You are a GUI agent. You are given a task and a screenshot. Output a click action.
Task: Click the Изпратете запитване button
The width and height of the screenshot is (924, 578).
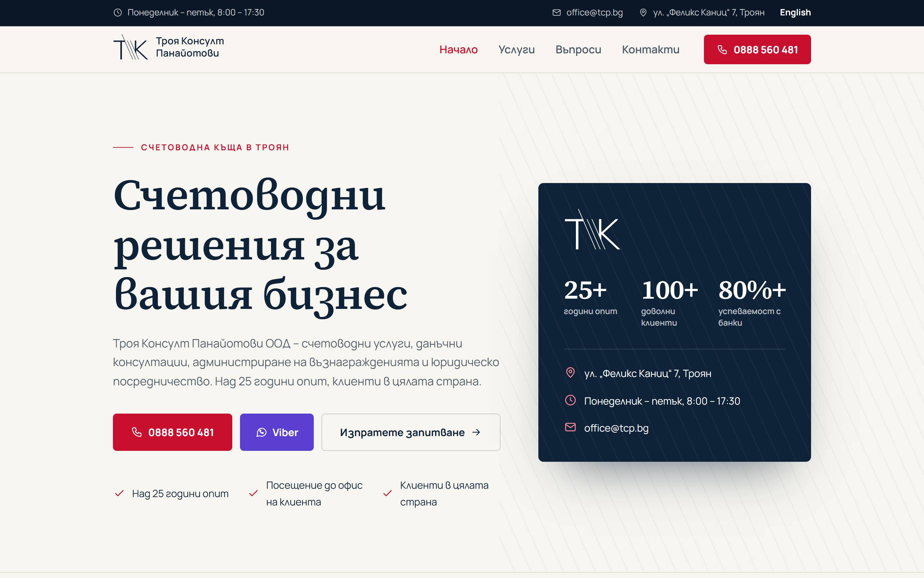(410, 432)
